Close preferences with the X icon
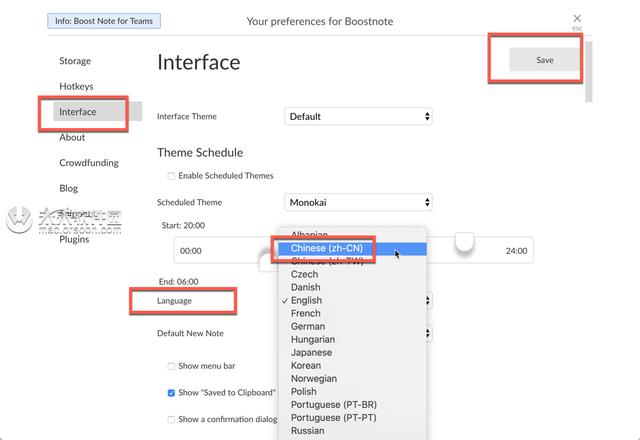 (577, 18)
